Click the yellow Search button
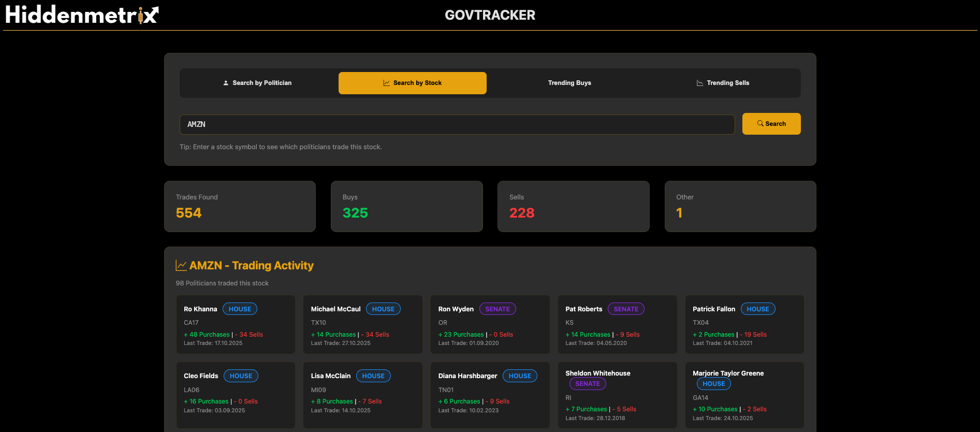The height and width of the screenshot is (432, 980). click(x=771, y=124)
